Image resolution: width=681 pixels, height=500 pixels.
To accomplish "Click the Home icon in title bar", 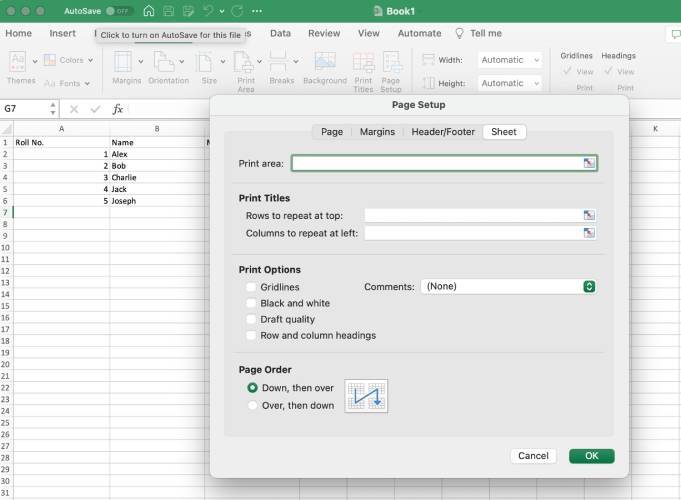I will click(149, 11).
